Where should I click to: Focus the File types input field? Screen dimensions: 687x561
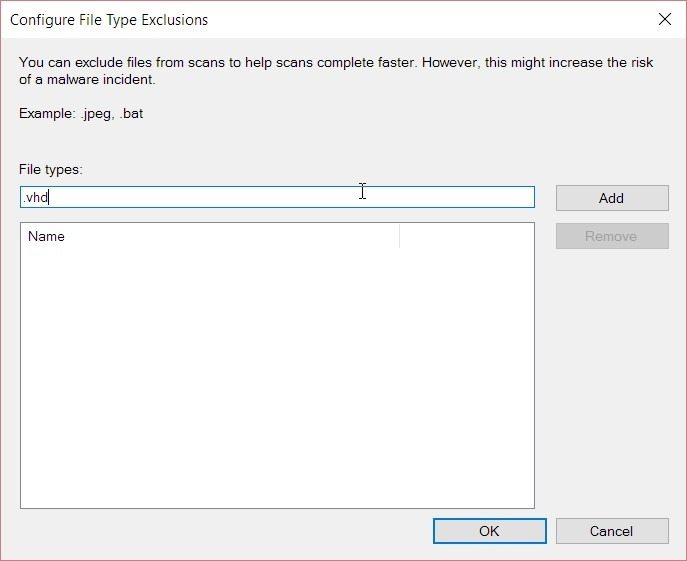(x=277, y=197)
